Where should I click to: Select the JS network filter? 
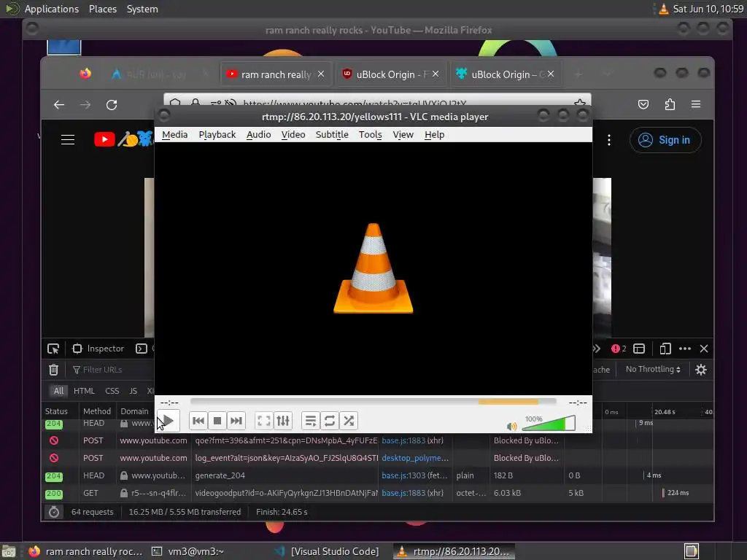coord(133,391)
